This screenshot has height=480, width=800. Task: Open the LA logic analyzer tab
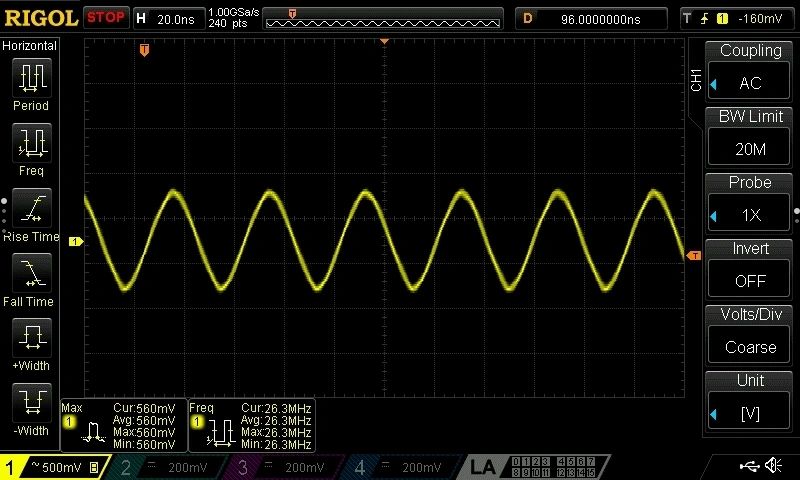[536, 467]
